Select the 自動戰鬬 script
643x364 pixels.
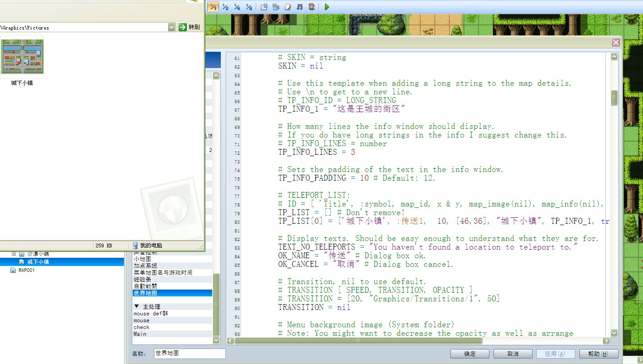[x=172, y=286]
